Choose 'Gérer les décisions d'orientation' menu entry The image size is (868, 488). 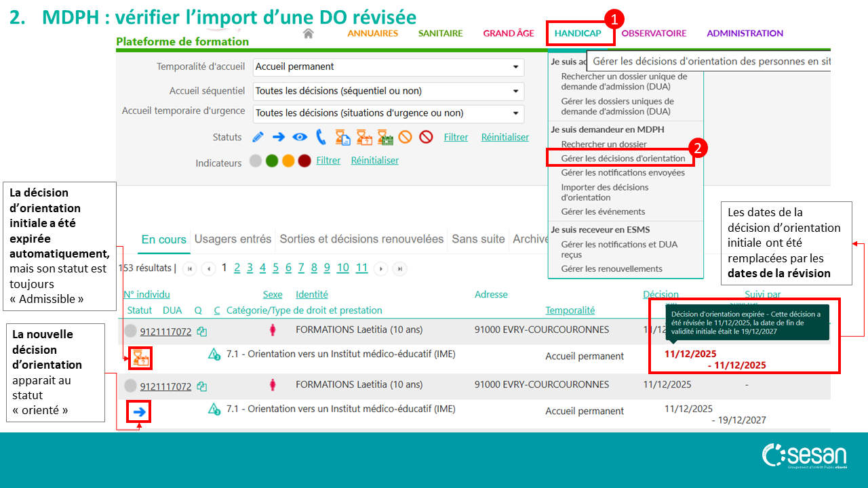(x=623, y=158)
